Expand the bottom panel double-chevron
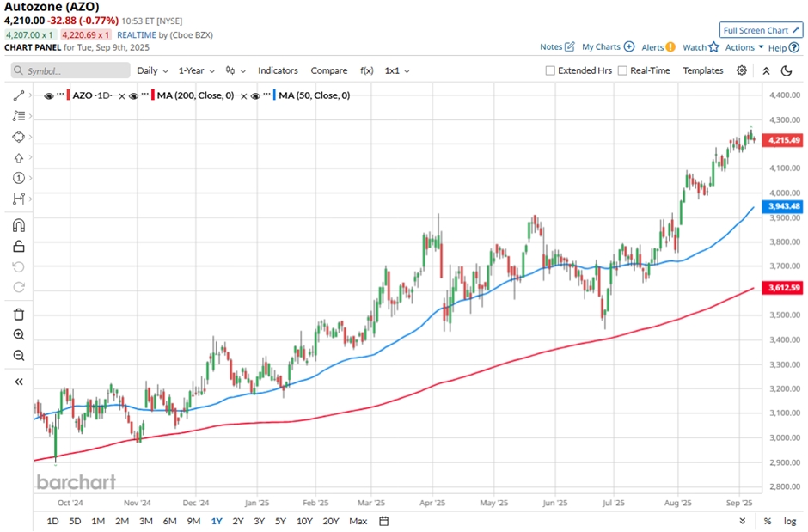Screen dimensions: 808x532 pyautogui.click(x=742, y=521)
